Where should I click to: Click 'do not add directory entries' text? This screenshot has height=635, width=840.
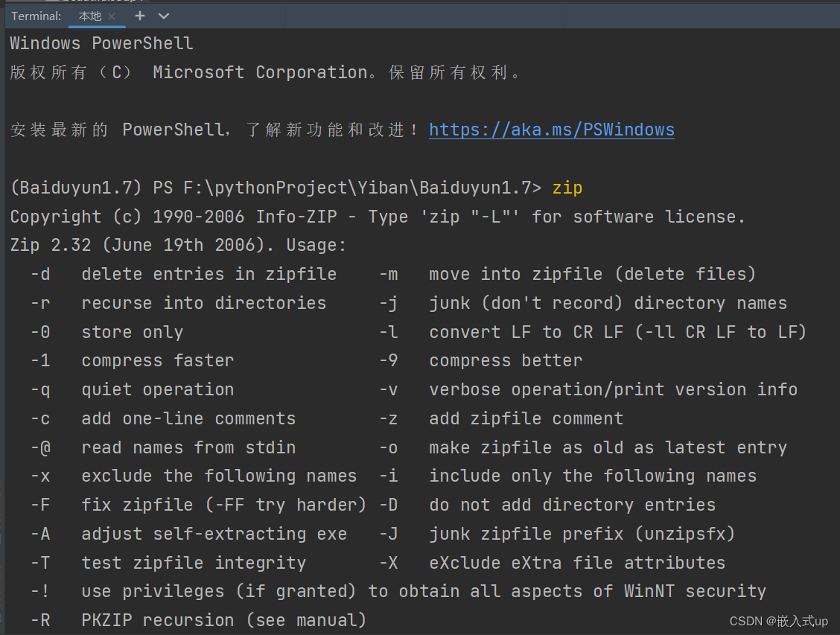pyautogui.click(x=572, y=505)
